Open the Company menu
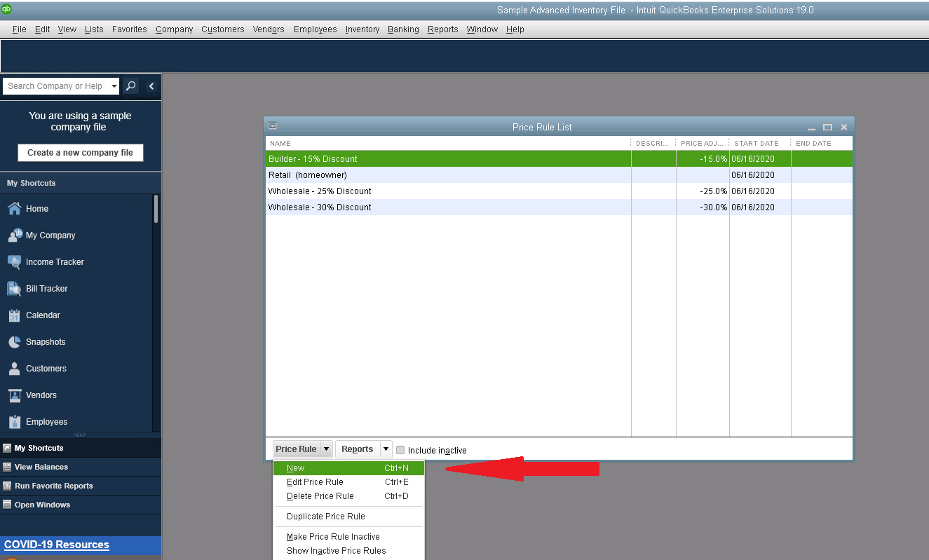 pyautogui.click(x=175, y=29)
